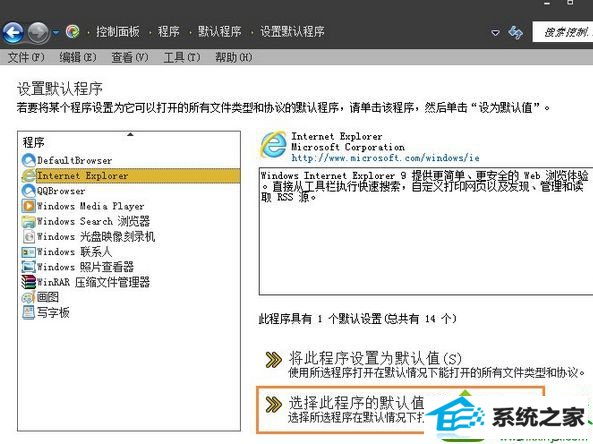The width and height of the screenshot is (593, 444).
Task: Click the WinRAR 压缩文件管理器 icon
Action: point(28,282)
